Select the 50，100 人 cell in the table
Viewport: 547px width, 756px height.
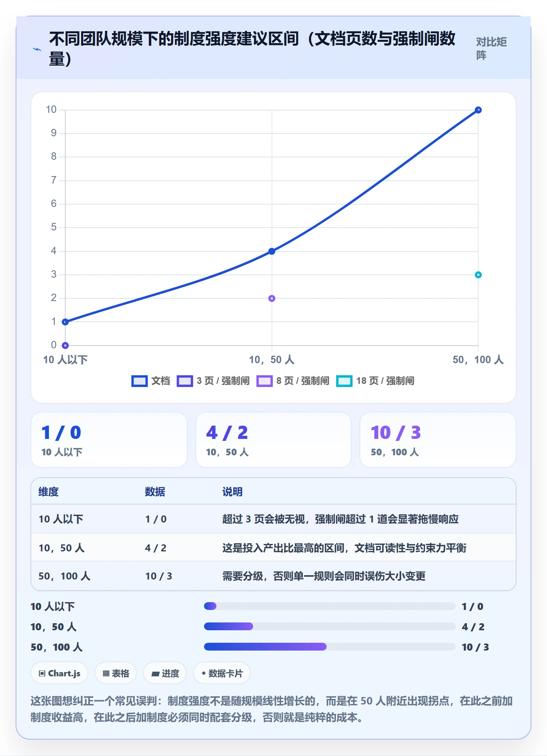click(x=64, y=576)
